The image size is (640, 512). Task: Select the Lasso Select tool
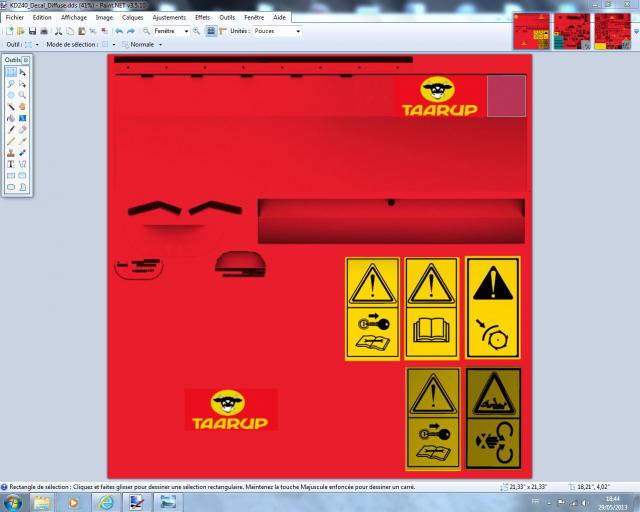click(x=11, y=84)
